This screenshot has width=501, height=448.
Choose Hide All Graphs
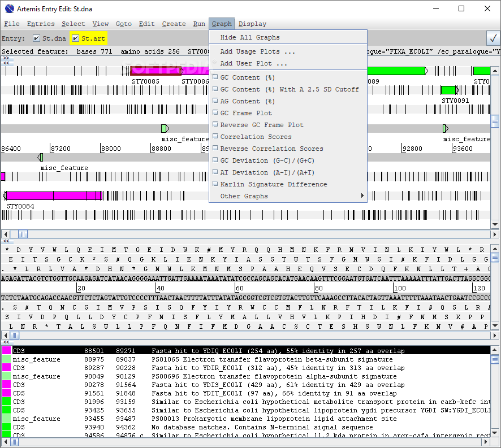click(288, 37)
